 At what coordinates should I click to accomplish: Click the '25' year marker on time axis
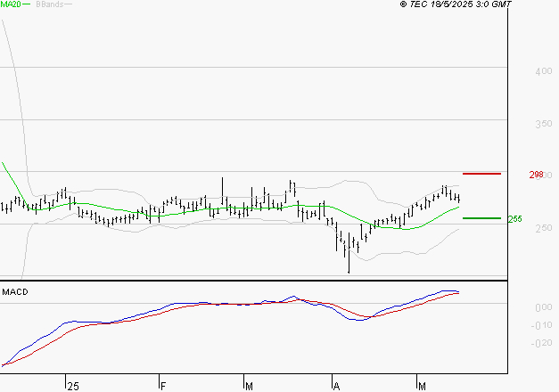tap(73, 385)
